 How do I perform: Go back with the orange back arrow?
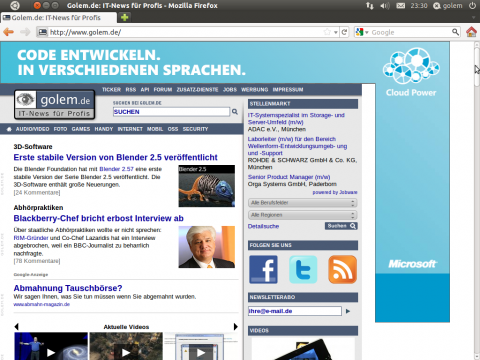coord(8,32)
